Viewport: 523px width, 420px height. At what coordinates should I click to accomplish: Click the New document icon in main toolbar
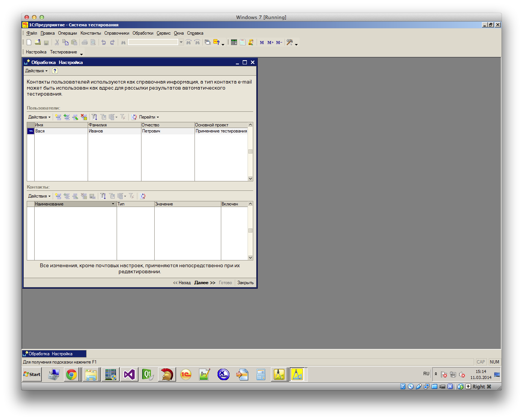[29, 43]
